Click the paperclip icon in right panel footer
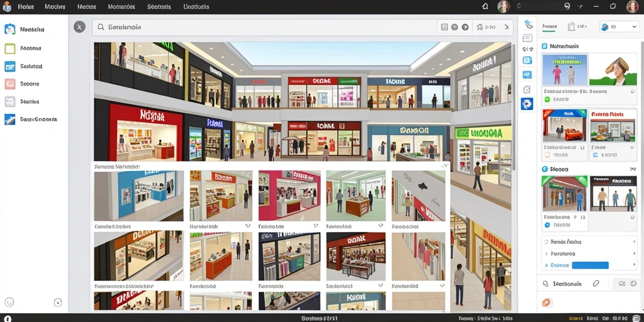The width and height of the screenshot is (644, 322). coord(596,284)
